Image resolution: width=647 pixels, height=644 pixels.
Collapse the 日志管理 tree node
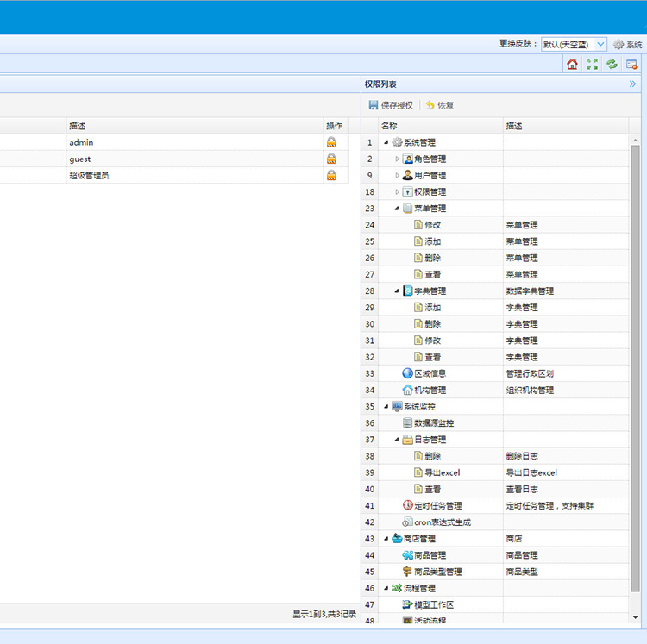(397, 440)
